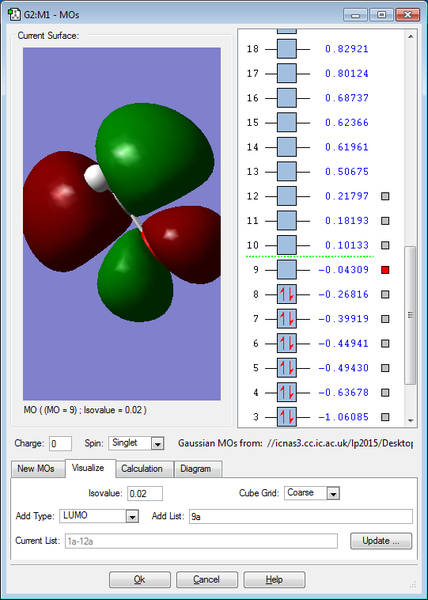The width and height of the screenshot is (428, 600).
Task: Maximize the G2:M1 - MOs window
Action: pyautogui.click(x=381, y=15)
